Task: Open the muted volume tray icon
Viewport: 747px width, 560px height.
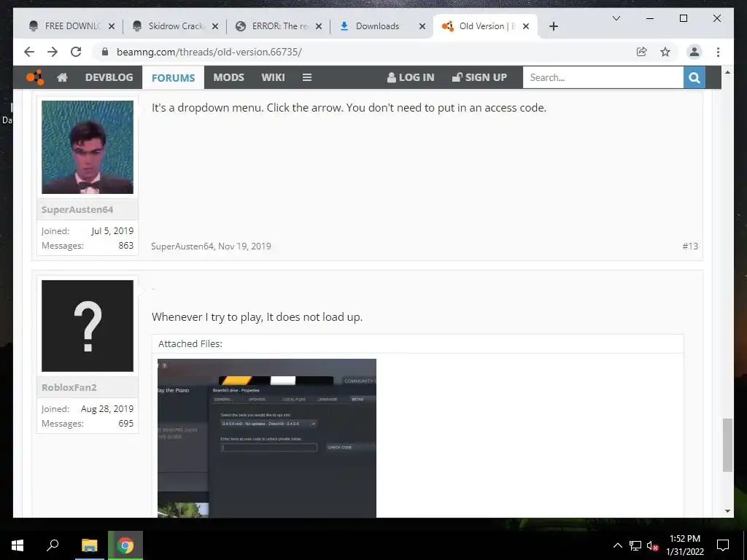Action: point(652,545)
